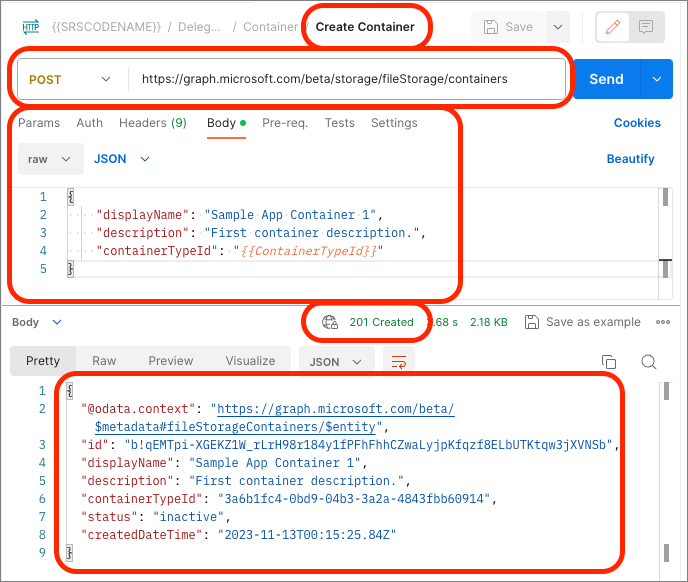Click the response containerTypeId GUID value

point(354,499)
